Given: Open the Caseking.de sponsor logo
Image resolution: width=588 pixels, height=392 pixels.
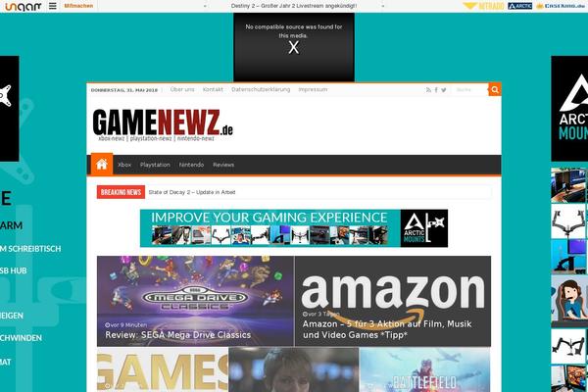Looking at the screenshot, I should 561,6.
